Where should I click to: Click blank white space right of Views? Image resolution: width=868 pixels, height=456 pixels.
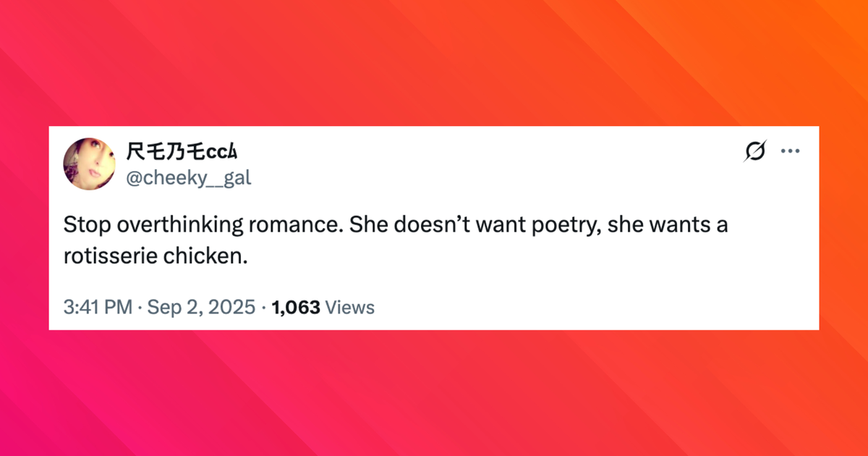coord(579,307)
